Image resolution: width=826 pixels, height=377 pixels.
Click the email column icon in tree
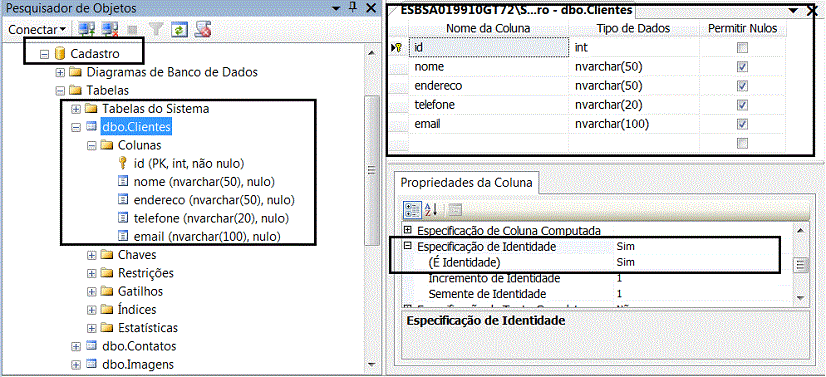[x=123, y=236]
